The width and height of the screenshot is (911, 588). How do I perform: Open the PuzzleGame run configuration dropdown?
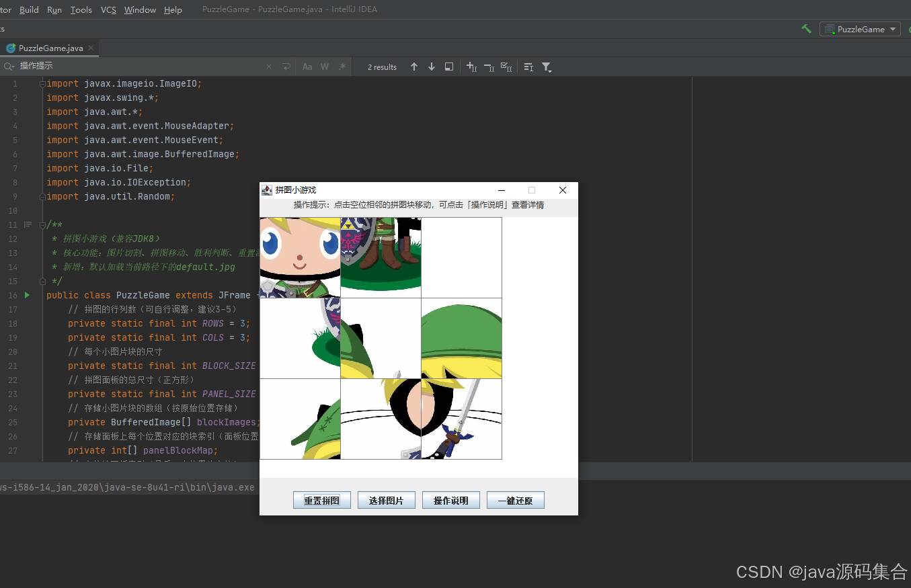pyautogui.click(x=860, y=29)
